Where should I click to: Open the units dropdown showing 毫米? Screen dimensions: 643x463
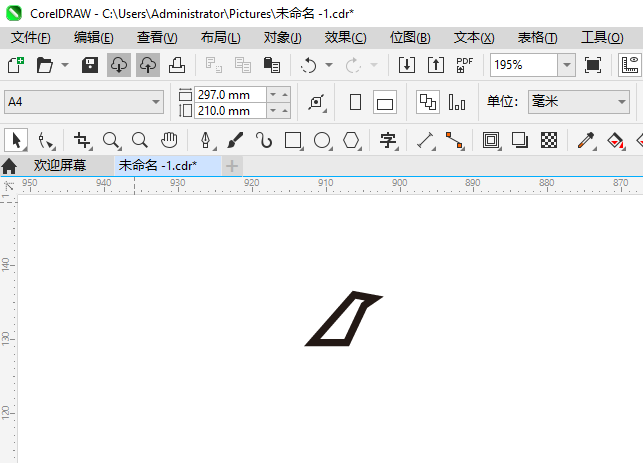click(x=579, y=102)
